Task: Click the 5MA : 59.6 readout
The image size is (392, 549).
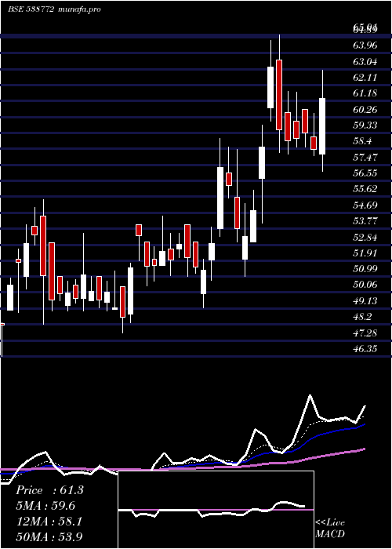Action: [x=45, y=506]
